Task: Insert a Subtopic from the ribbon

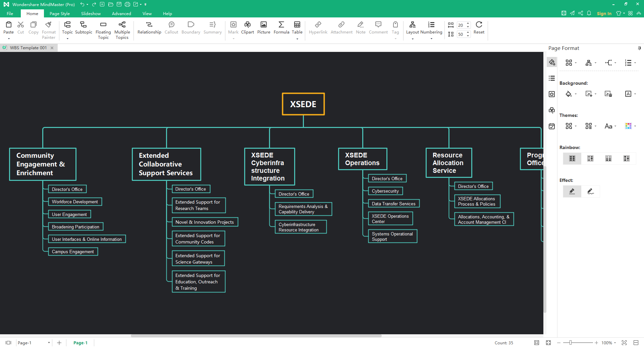Action: (84, 27)
